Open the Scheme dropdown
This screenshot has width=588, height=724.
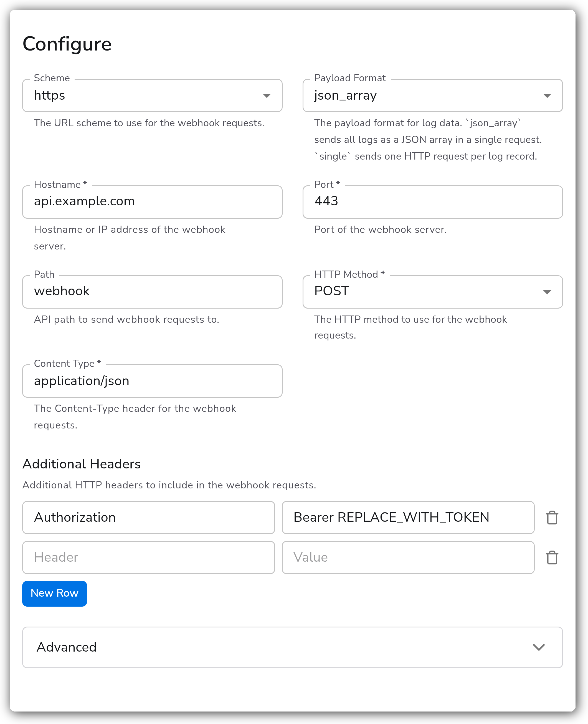[x=152, y=95]
